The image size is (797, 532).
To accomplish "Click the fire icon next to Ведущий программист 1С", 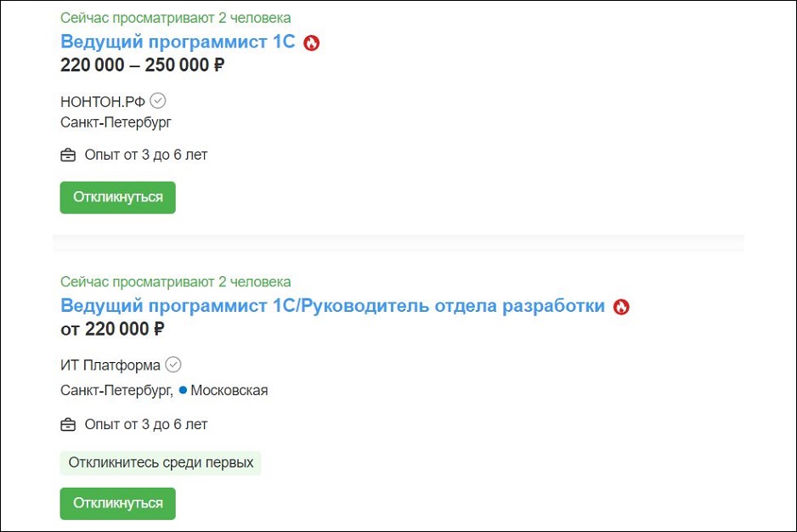I will (312, 43).
